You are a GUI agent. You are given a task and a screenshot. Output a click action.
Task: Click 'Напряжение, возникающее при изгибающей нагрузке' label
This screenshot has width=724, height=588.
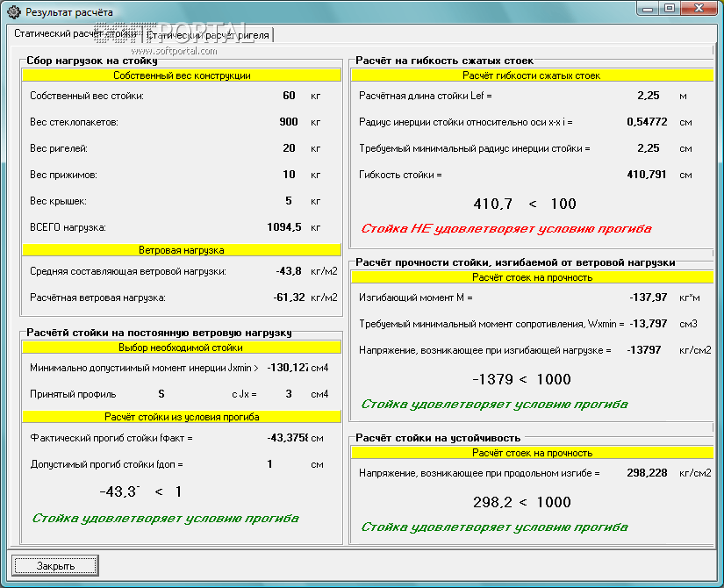point(484,350)
